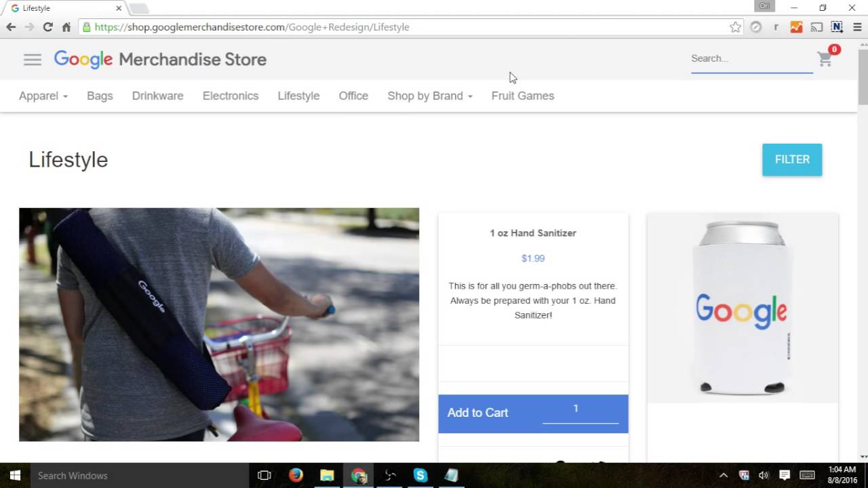Image resolution: width=868 pixels, height=488 pixels.
Task: Reload the Lifestyle page
Action: (x=47, y=27)
